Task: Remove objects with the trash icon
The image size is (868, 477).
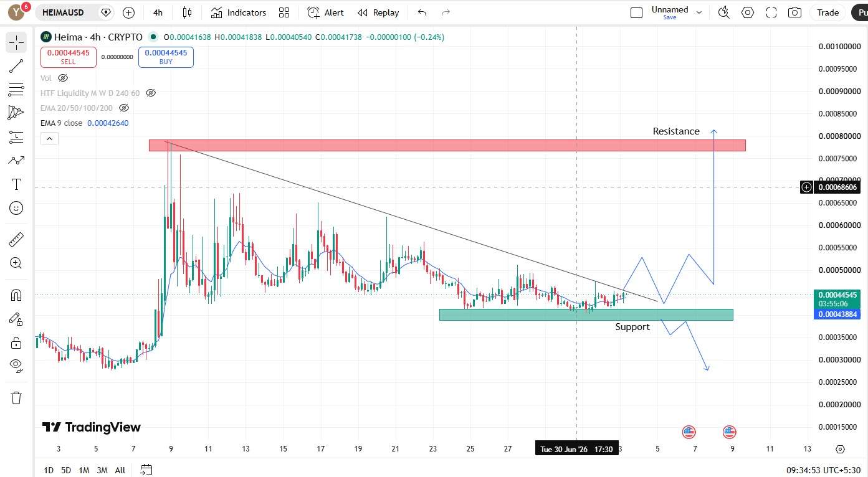Action: 17,397
